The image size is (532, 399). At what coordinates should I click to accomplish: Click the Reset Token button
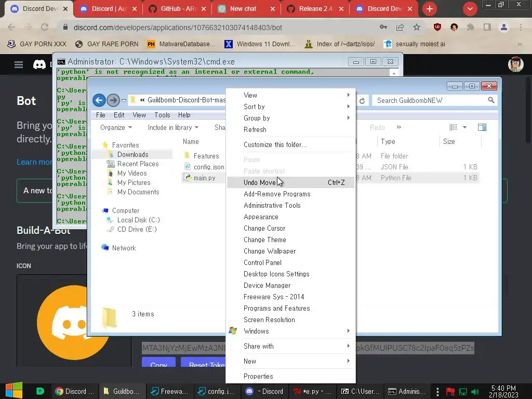pyautogui.click(x=204, y=362)
